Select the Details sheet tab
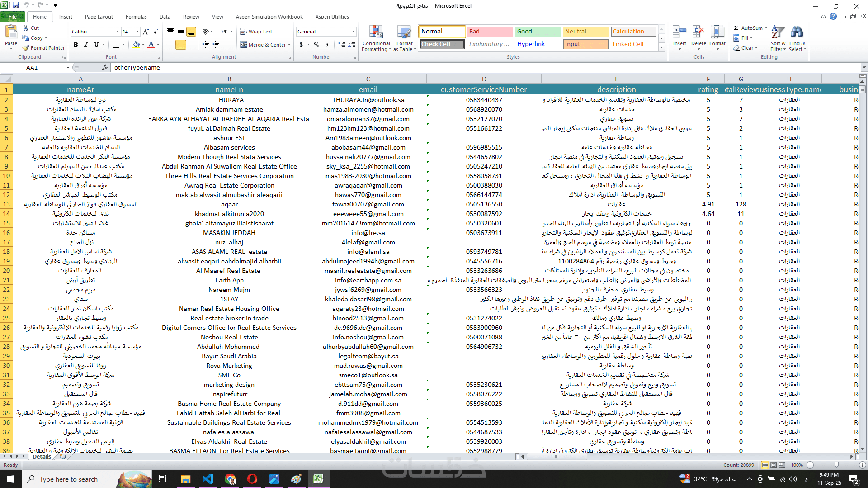This screenshot has width=868, height=488. (x=42, y=456)
